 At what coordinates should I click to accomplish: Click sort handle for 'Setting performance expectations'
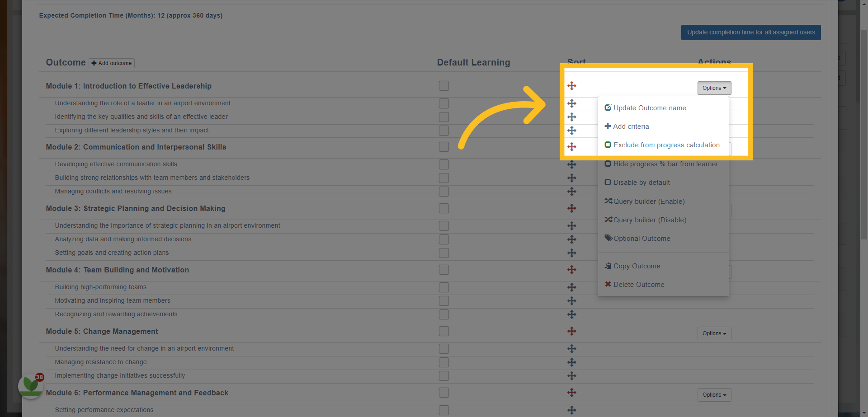571,410
